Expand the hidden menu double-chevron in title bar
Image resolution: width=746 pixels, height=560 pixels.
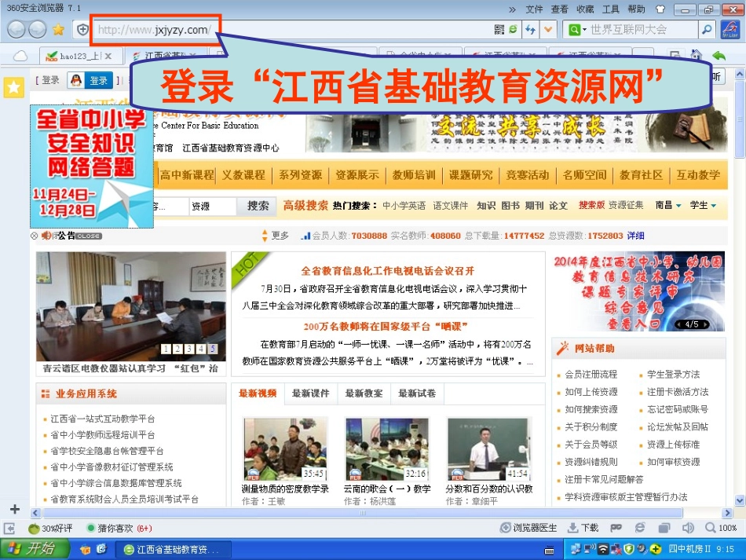(x=513, y=9)
